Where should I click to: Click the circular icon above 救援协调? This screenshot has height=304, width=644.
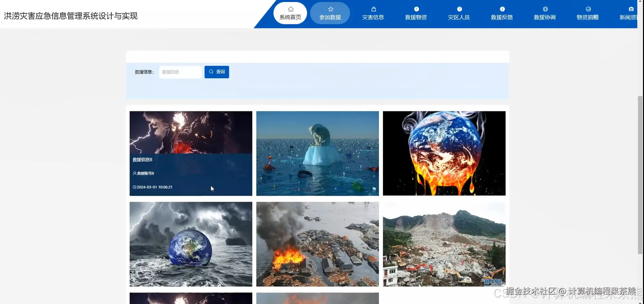coord(545,9)
